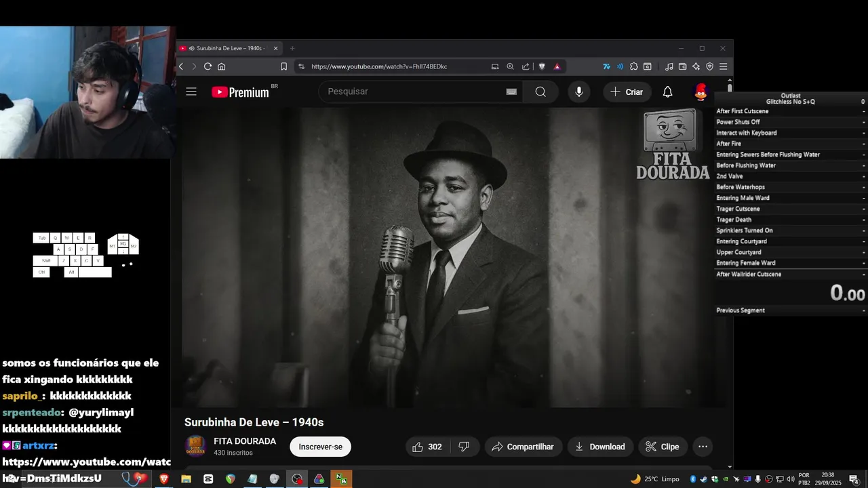868x488 pixels.
Task: Click the YouTube search magnifier button
Action: coord(540,91)
